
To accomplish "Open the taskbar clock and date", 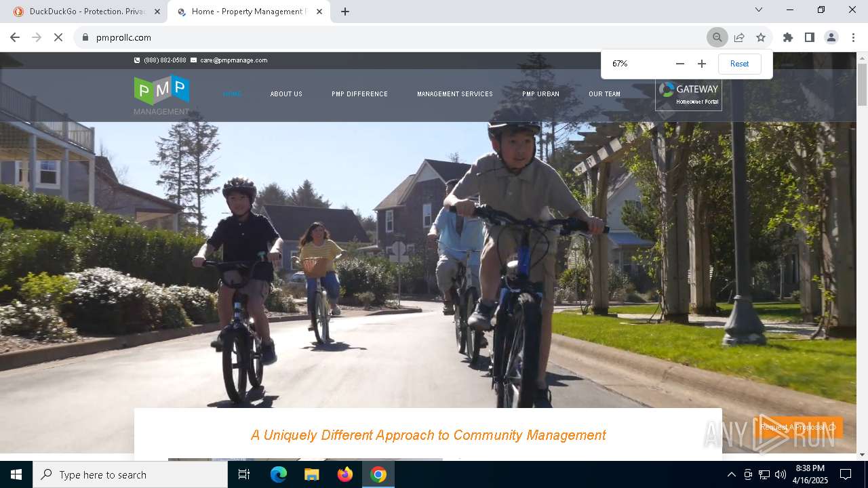I will click(x=810, y=474).
